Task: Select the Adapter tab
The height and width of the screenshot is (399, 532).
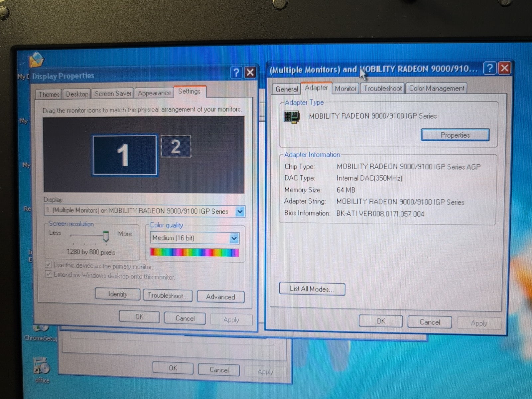Action: tap(316, 88)
